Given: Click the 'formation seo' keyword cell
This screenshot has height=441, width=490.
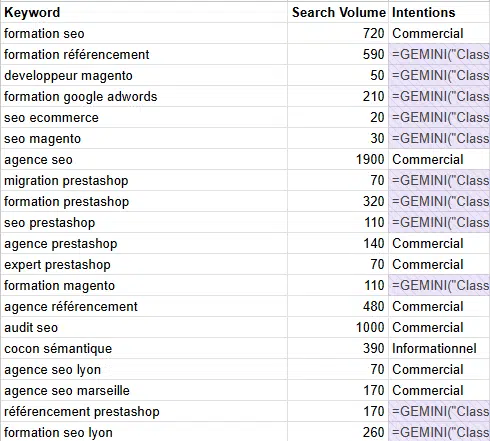Looking at the screenshot, I should click(x=144, y=33).
